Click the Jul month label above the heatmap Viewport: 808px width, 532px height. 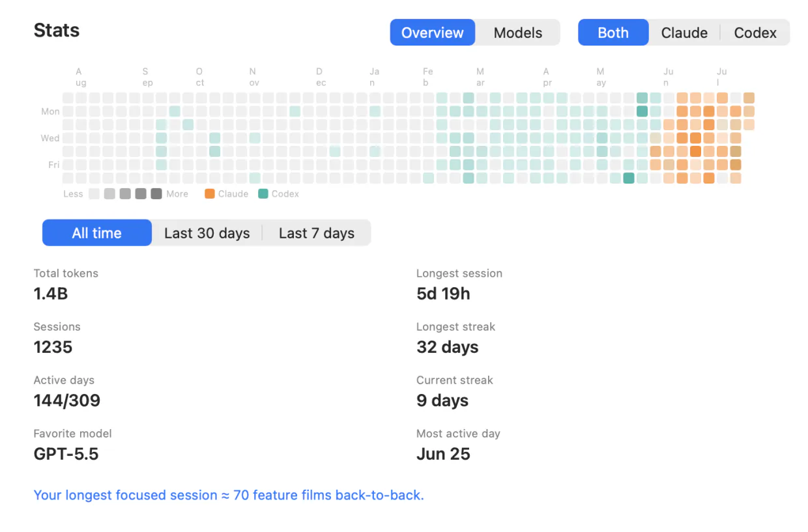(721, 77)
